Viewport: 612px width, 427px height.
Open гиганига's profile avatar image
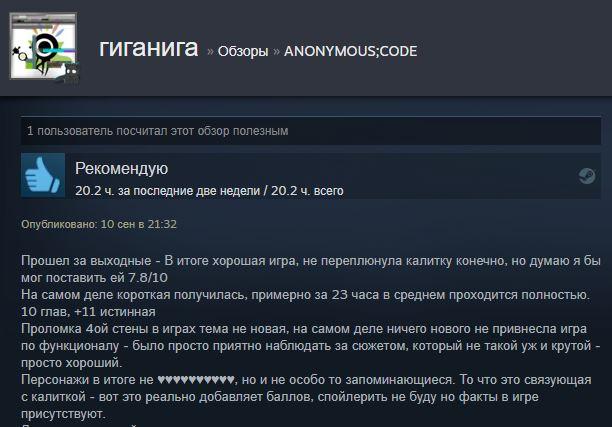(x=43, y=46)
